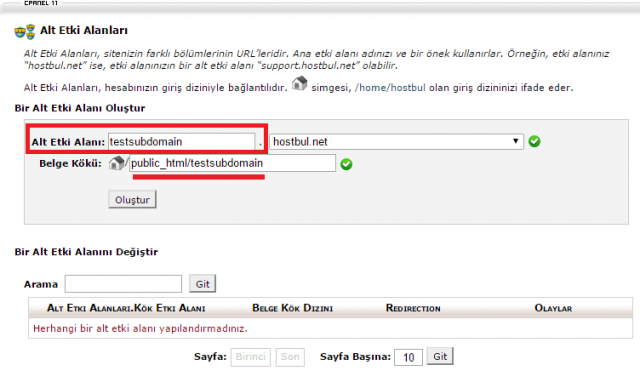640x388 pixels.
Task: Open the hostbul.net domain dropdown
Action: (396, 142)
